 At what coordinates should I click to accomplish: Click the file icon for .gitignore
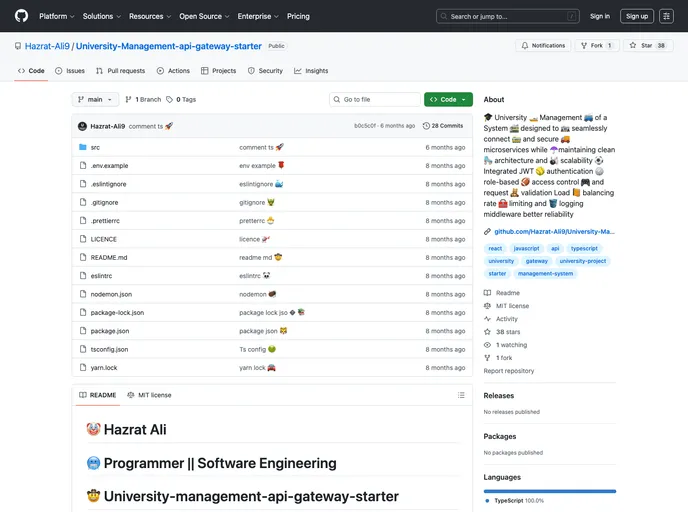[82, 202]
